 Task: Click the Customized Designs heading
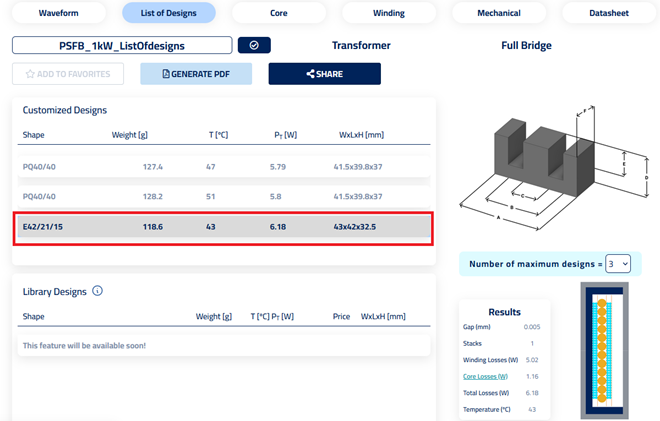65,110
